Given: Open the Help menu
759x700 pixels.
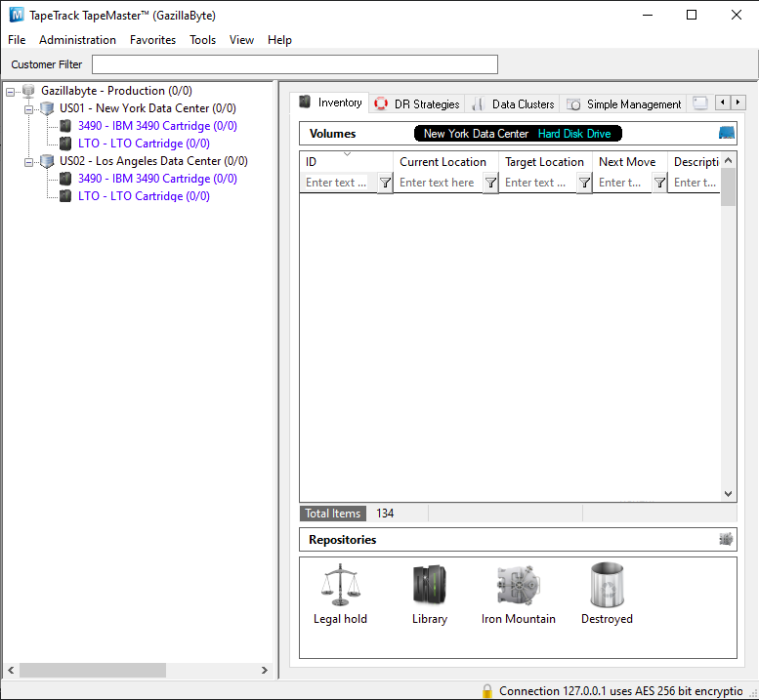Looking at the screenshot, I should tap(280, 40).
